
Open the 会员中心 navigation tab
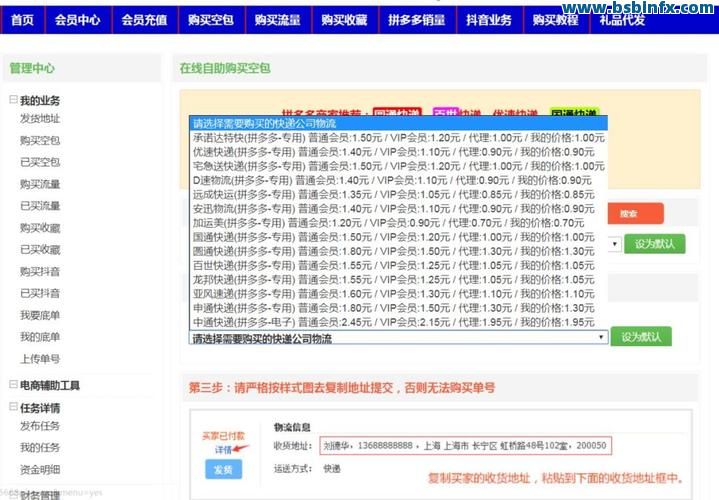[77, 19]
